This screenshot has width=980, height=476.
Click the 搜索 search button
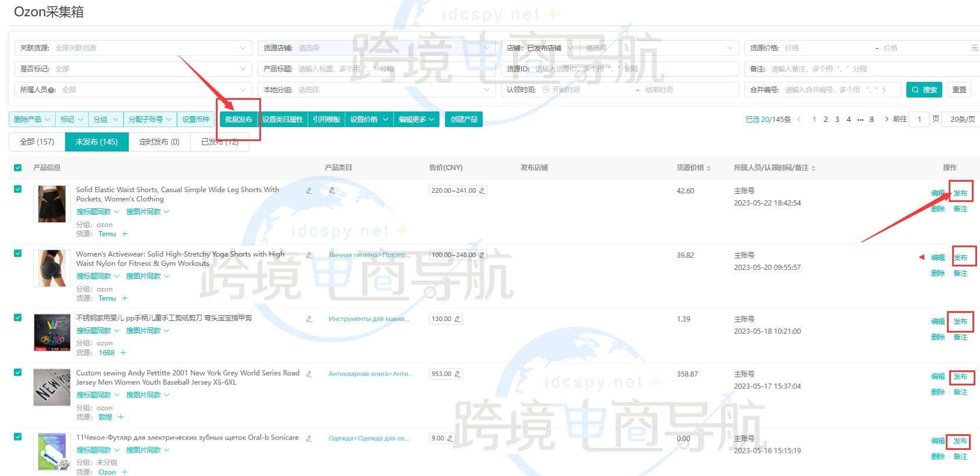(924, 90)
